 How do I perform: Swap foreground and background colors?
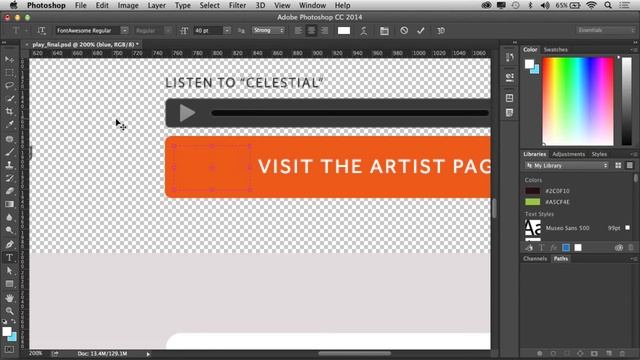(x=13, y=322)
